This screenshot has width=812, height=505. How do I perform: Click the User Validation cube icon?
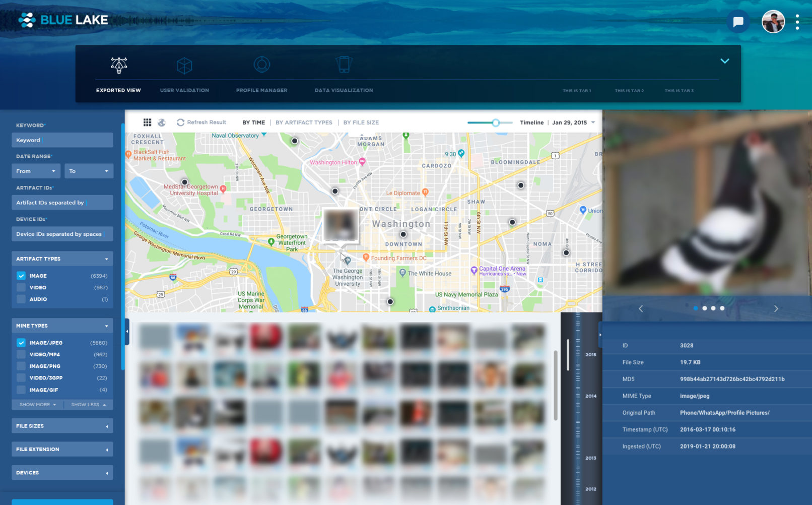coord(184,66)
